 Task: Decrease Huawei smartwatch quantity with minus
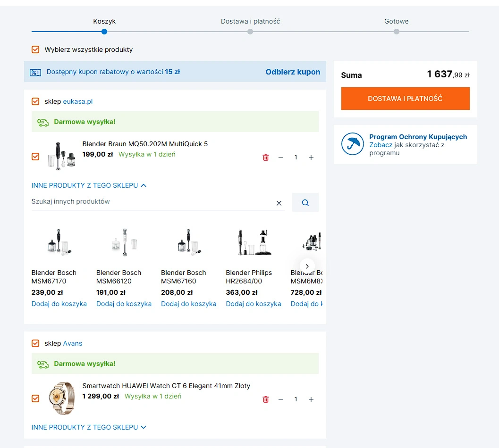point(281,399)
